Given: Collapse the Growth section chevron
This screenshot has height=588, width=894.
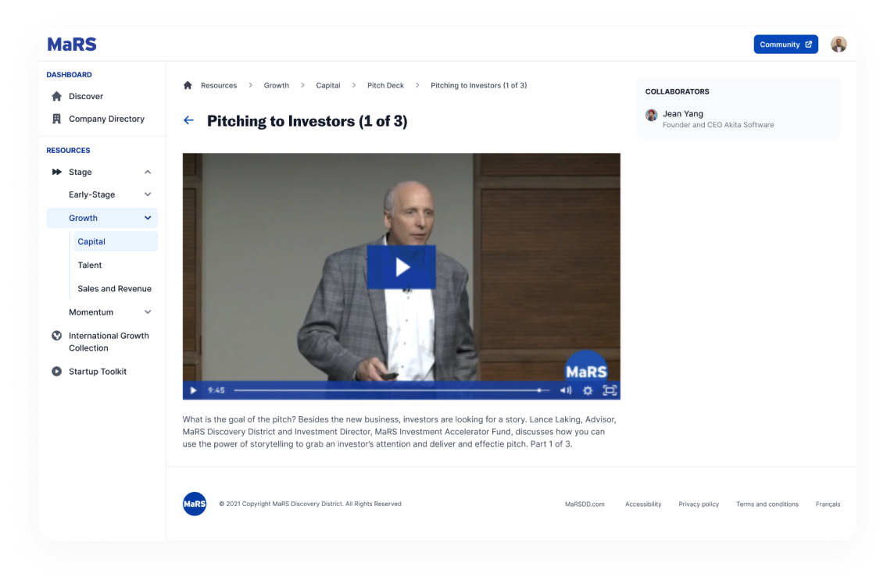Looking at the screenshot, I should tap(148, 218).
